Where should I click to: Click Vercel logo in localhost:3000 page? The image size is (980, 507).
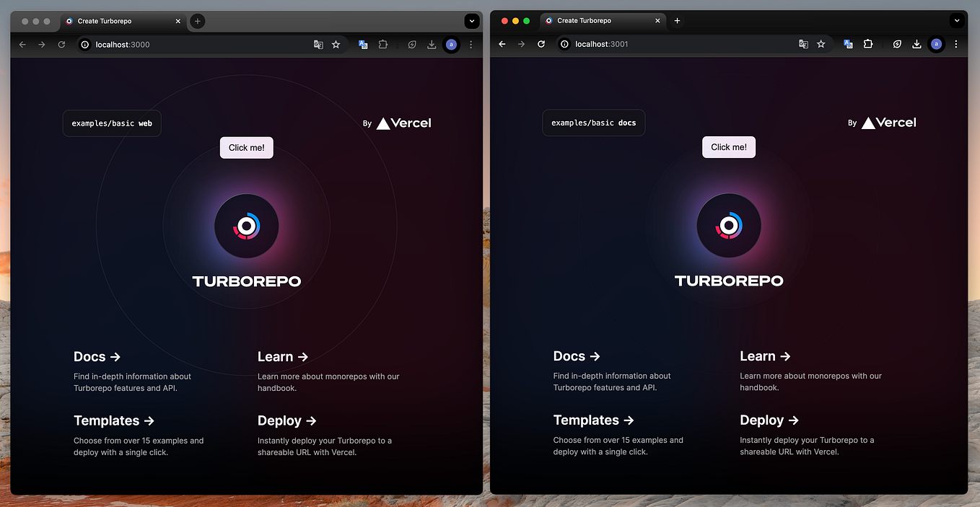pyautogui.click(x=404, y=123)
